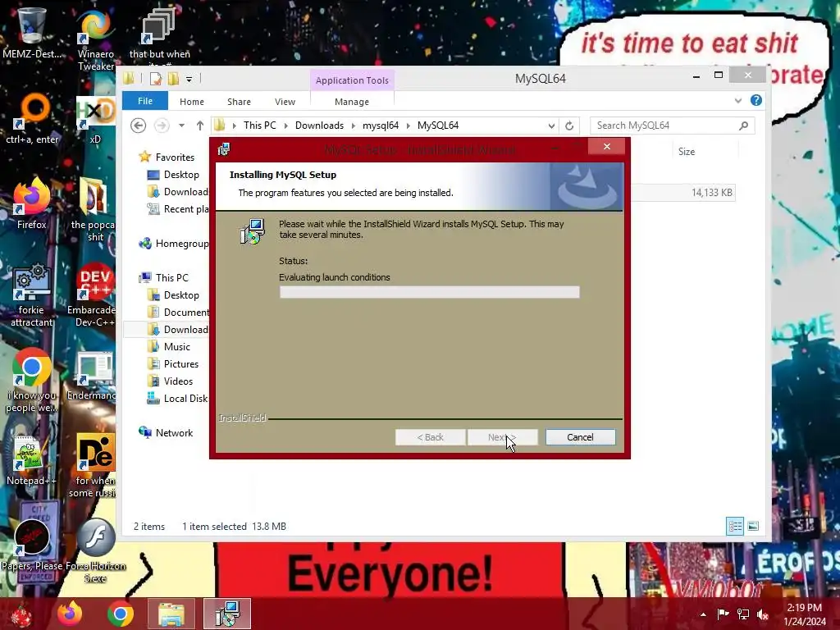
Task: Click the Refresh button in the address bar
Action: [569, 126]
